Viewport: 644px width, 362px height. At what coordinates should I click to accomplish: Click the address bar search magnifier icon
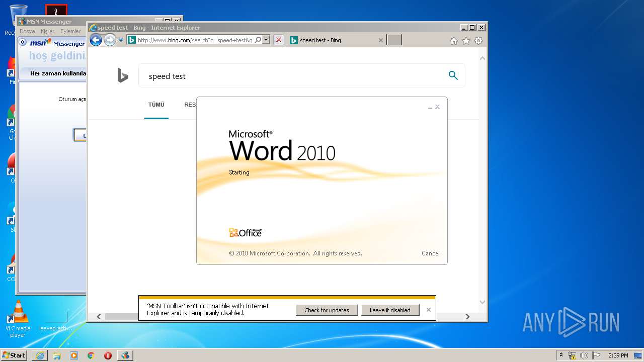tap(258, 40)
